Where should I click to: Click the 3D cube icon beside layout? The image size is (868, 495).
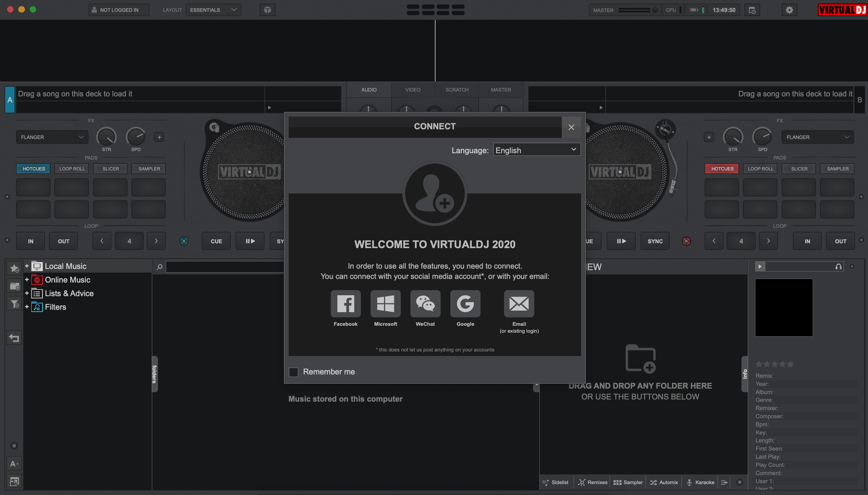point(267,10)
